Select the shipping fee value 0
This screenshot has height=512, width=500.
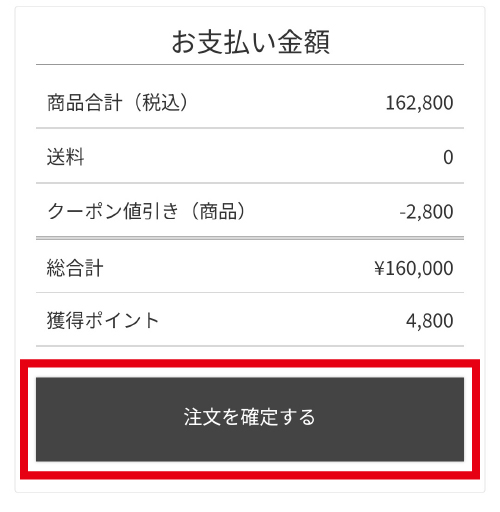pyautogui.click(x=448, y=157)
